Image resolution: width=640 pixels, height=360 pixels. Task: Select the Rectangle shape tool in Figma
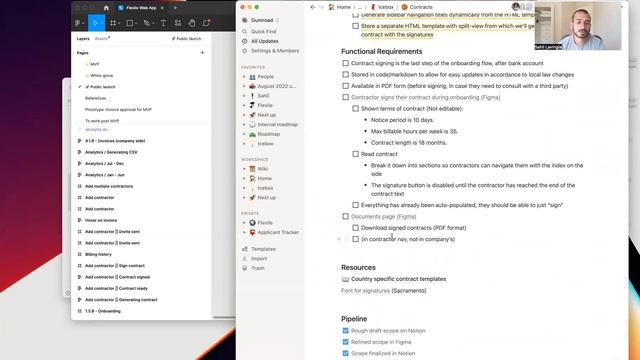point(131,23)
